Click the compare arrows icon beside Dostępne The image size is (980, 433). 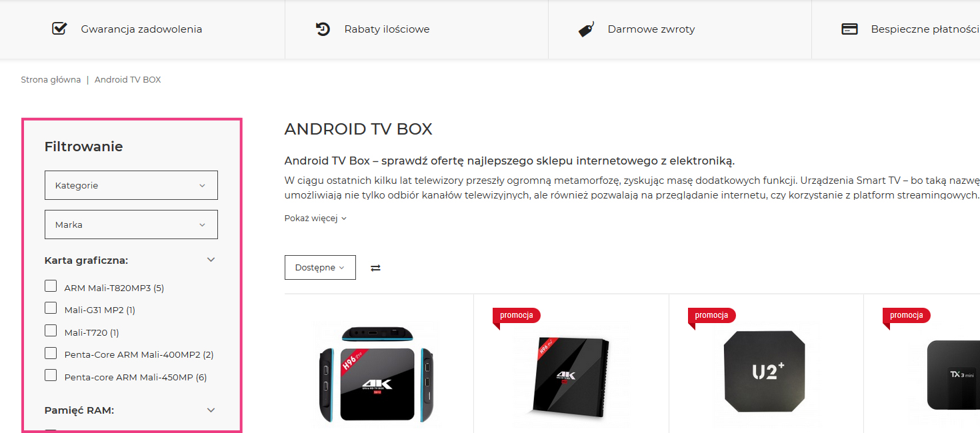click(x=375, y=268)
